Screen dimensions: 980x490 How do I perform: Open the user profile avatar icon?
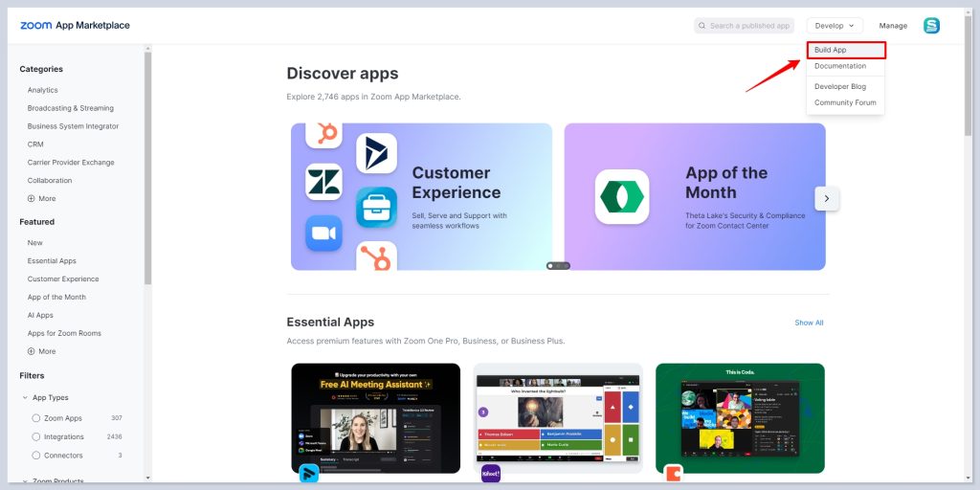coord(931,26)
